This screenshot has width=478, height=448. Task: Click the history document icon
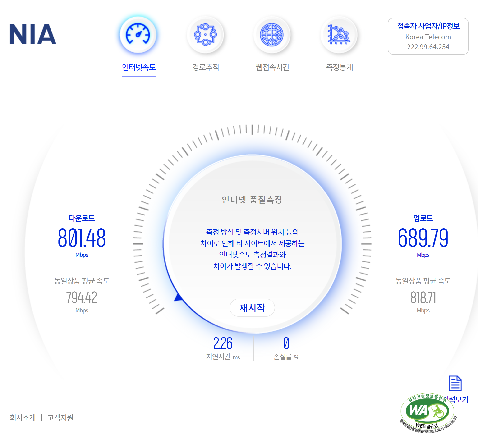coord(455,383)
